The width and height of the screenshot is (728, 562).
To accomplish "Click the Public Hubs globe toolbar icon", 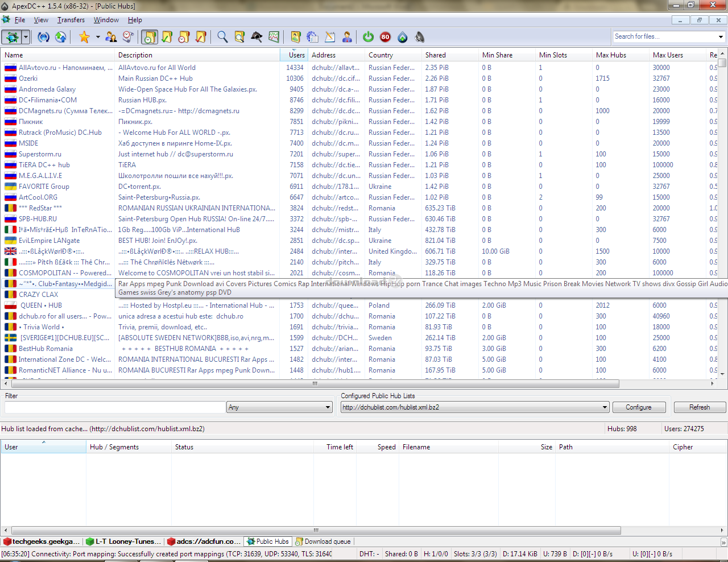I will coord(11,38).
